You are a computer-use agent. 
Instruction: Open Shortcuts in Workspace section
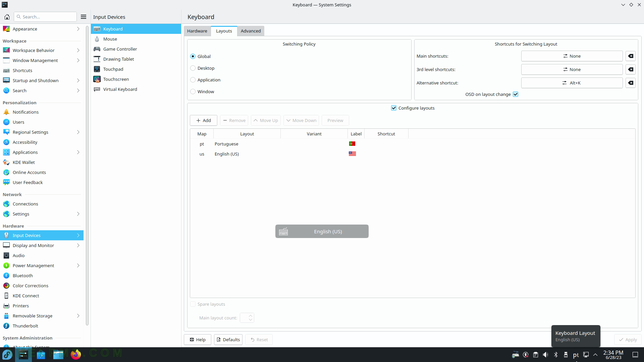click(x=42, y=70)
